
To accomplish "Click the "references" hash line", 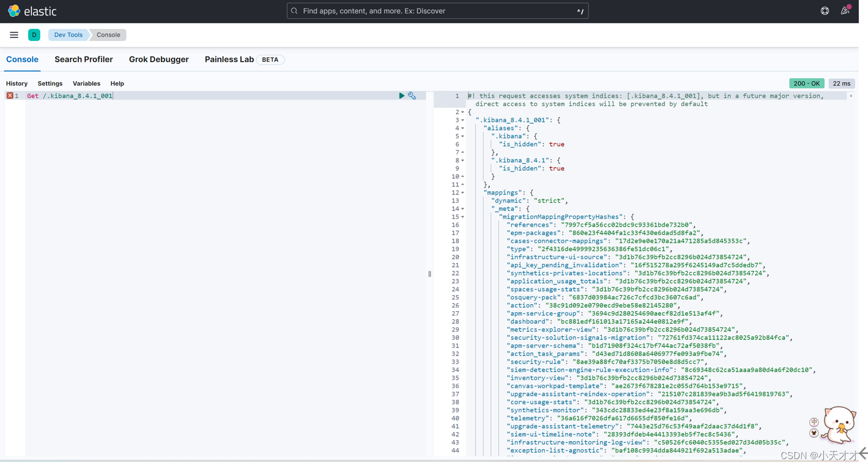I will point(602,225).
